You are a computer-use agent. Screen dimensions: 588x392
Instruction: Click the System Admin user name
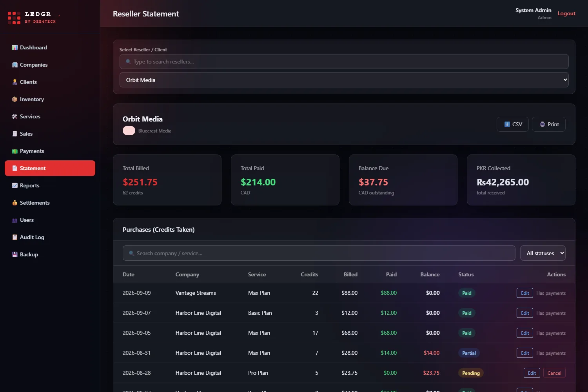coord(533,10)
